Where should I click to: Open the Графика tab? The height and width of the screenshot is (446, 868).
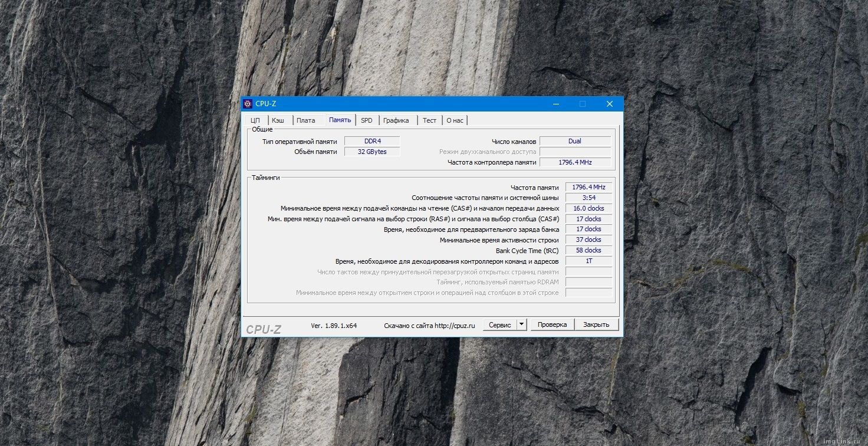point(396,120)
